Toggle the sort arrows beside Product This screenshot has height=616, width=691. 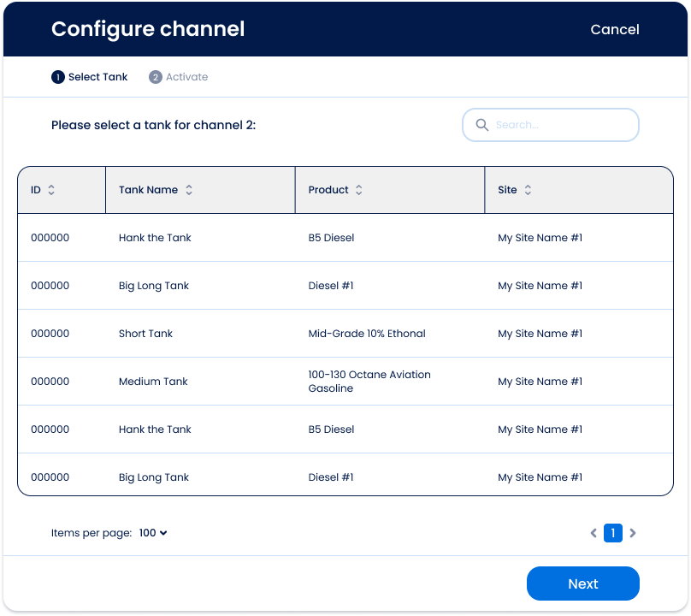point(358,190)
